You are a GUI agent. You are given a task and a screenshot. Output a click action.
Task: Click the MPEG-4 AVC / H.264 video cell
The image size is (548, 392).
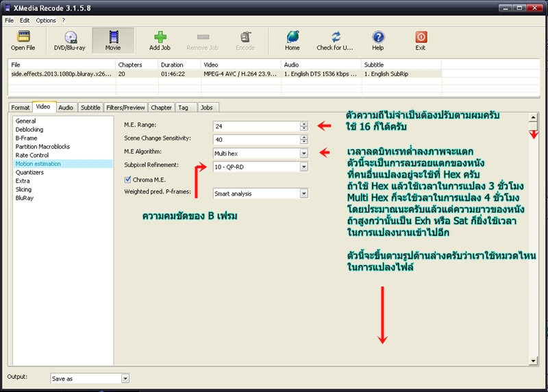(240, 74)
